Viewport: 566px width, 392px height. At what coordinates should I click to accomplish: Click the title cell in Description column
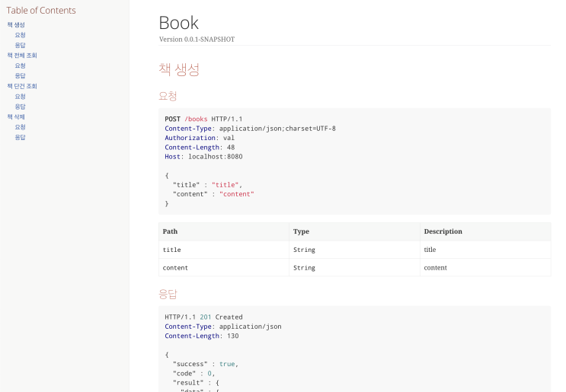tap(485, 250)
